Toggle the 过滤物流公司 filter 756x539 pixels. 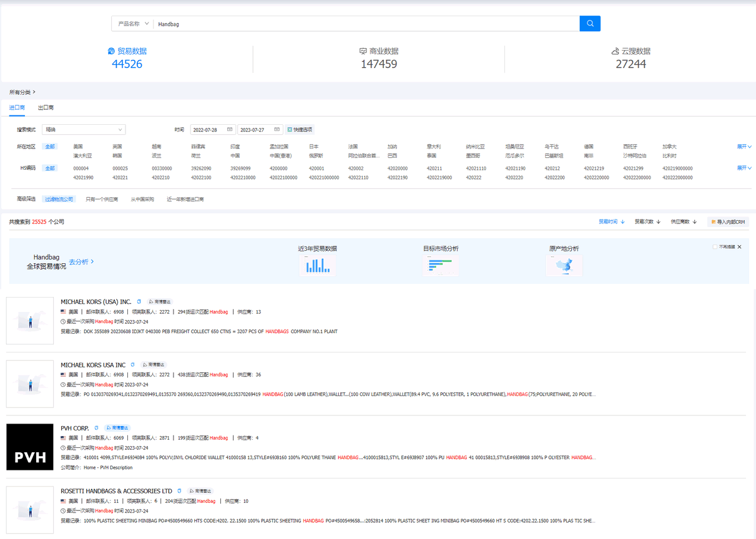click(x=59, y=200)
